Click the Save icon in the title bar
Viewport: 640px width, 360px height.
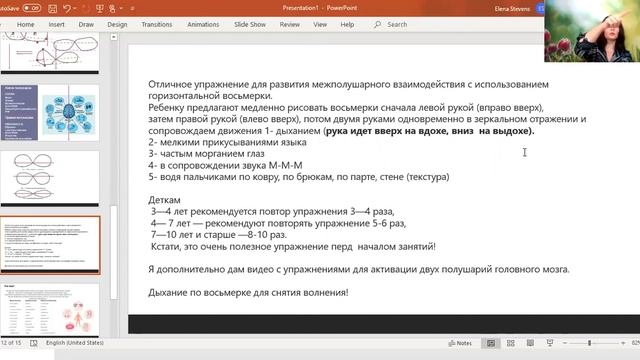point(53,8)
